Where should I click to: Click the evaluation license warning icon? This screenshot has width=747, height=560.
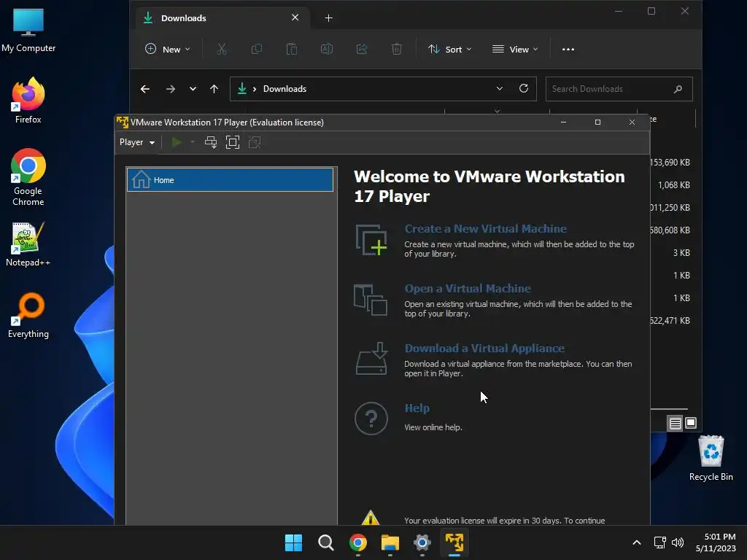370,518
